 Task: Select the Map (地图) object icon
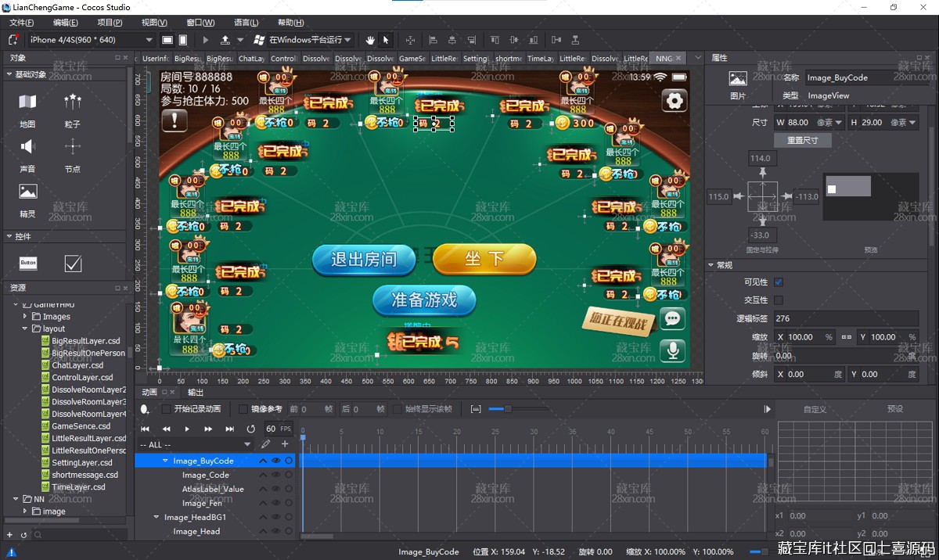coord(27,102)
